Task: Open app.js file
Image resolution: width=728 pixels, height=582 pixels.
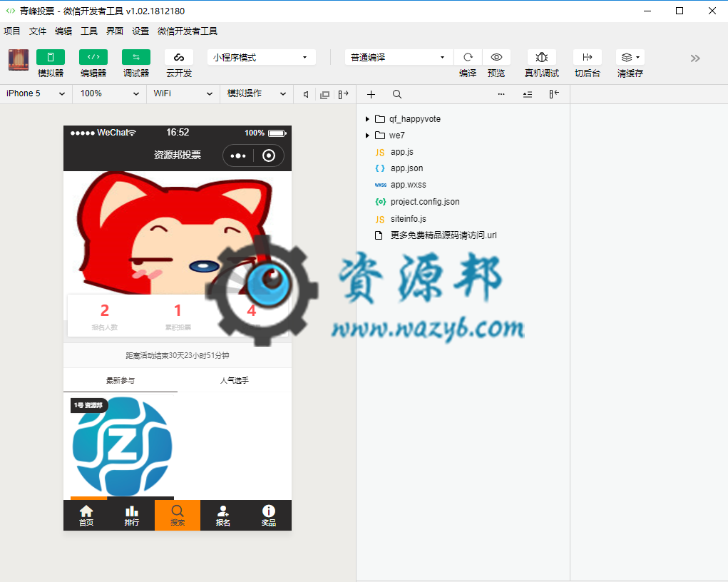Action: [x=401, y=152]
